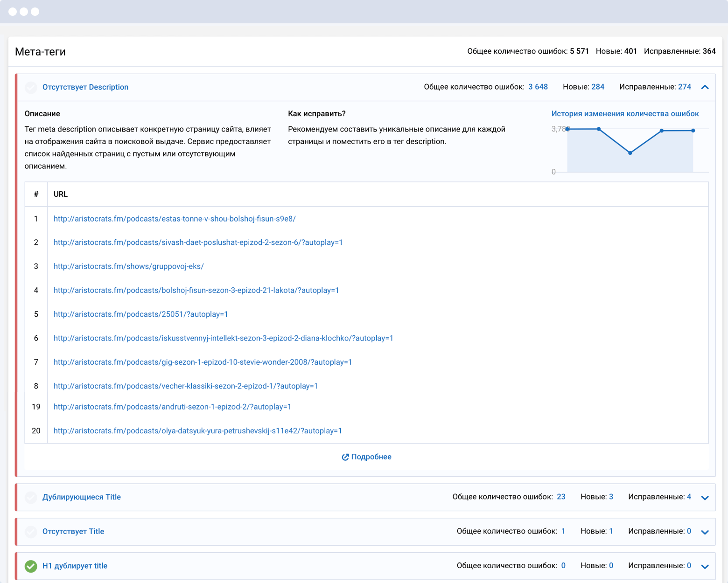Image resolution: width=728 pixels, height=583 pixels.
Task: Click the external-link icon beside Подробнее
Action: 345,457
